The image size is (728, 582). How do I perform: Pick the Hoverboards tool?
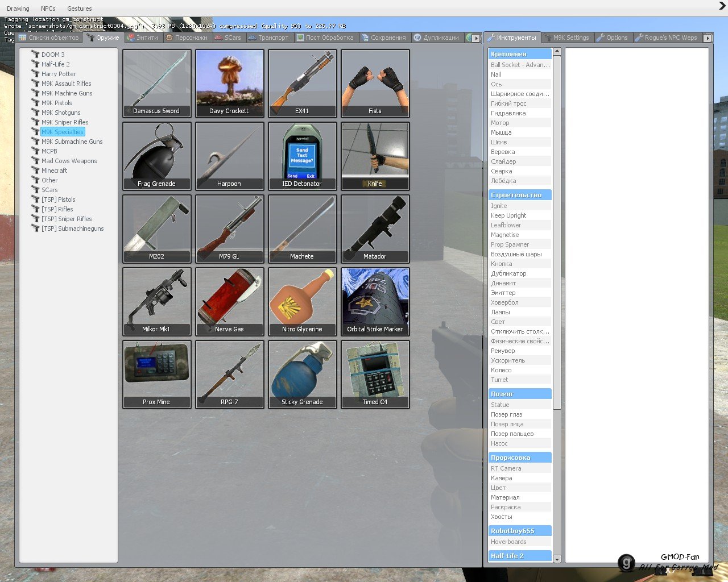point(520,542)
